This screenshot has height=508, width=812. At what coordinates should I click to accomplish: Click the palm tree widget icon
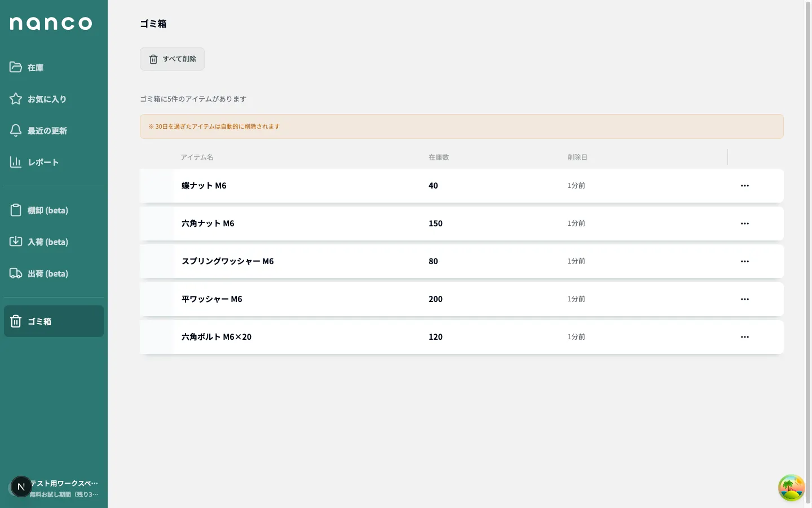[x=791, y=488]
